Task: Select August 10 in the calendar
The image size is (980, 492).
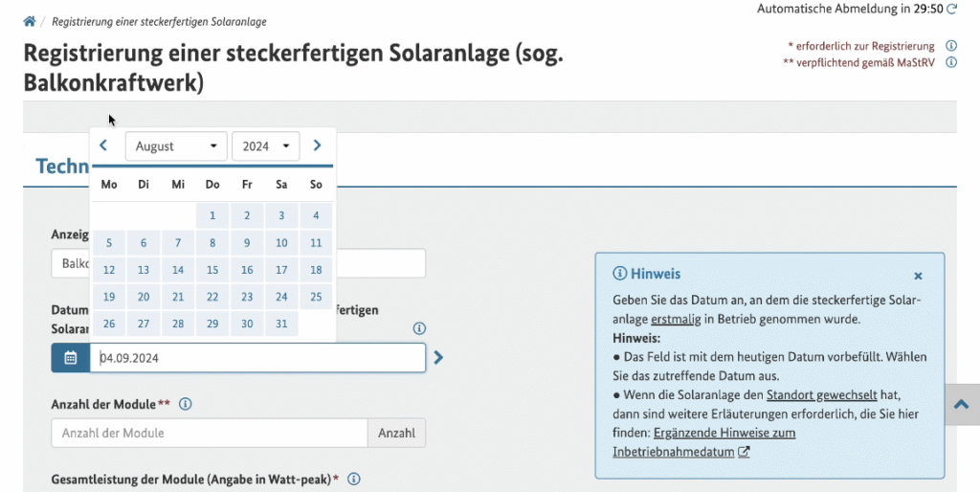Action: click(x=281, y=242)
